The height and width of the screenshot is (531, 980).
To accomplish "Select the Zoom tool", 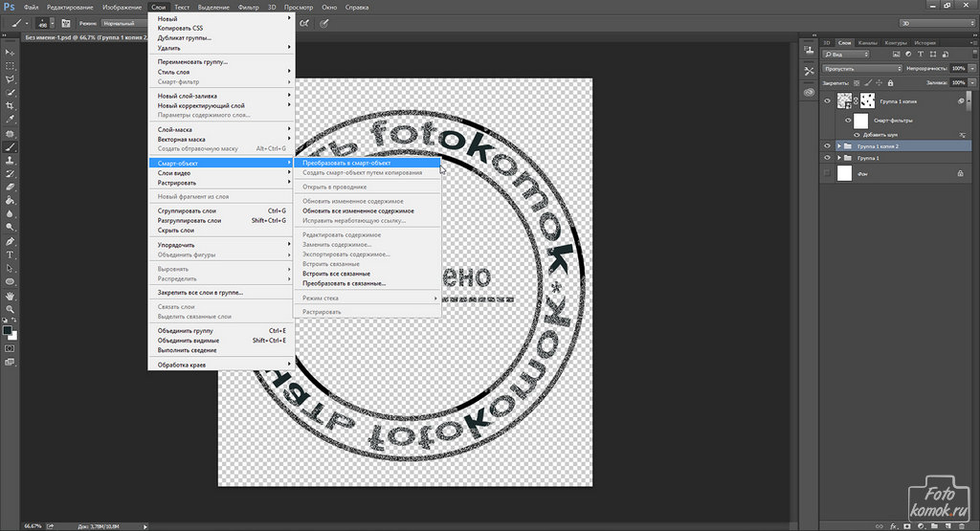I will point(10,309).
